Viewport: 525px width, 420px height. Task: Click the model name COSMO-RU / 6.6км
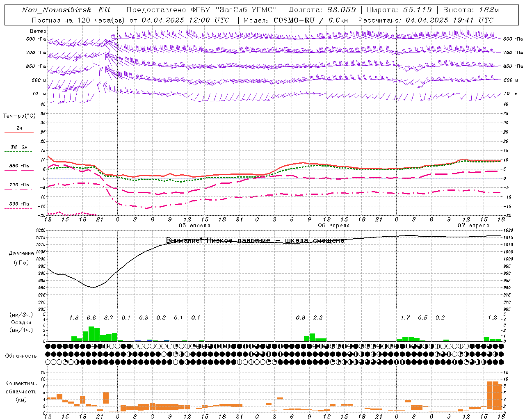311,20
